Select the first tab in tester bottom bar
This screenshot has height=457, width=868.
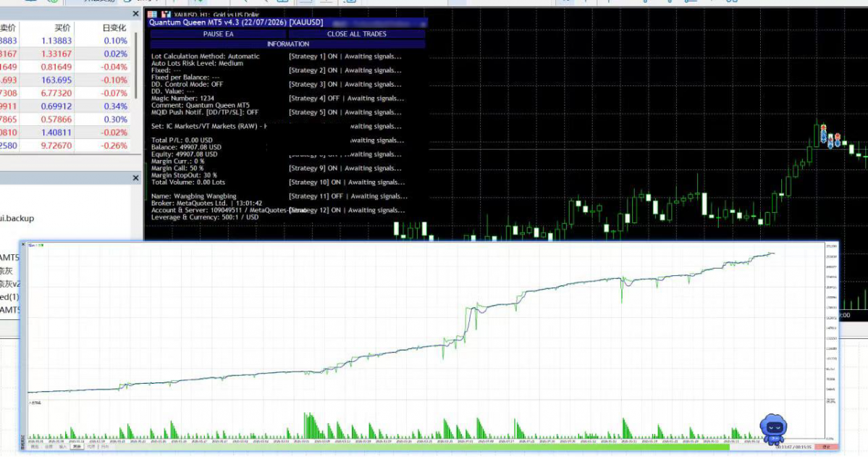pyautogui.click(x=35, y=446)
